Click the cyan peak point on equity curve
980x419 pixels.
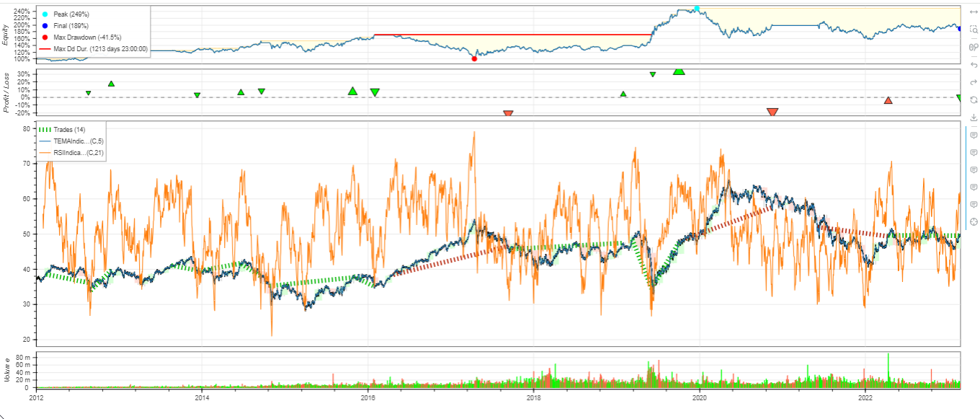(697, 9)
